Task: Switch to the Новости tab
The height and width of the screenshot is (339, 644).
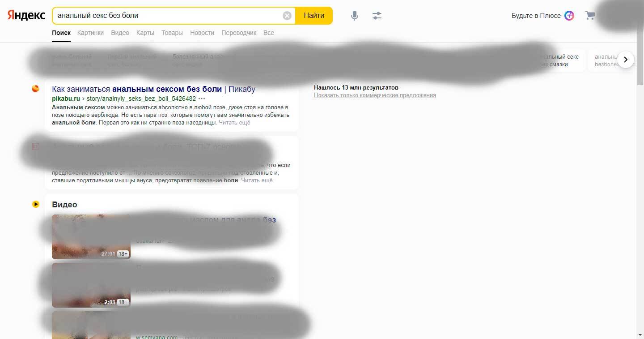Action: coord(202,33)
